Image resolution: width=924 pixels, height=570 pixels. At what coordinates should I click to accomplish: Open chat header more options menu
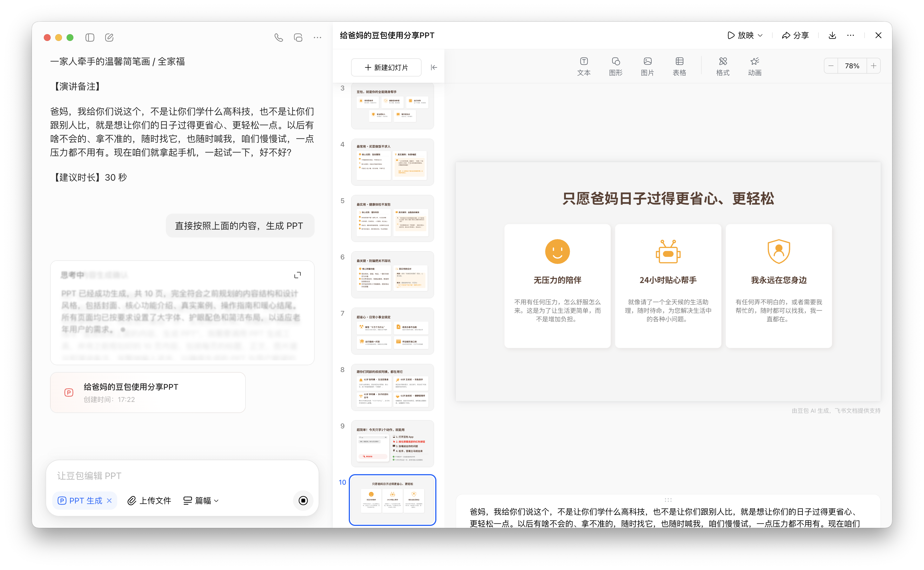coord(317,37)
